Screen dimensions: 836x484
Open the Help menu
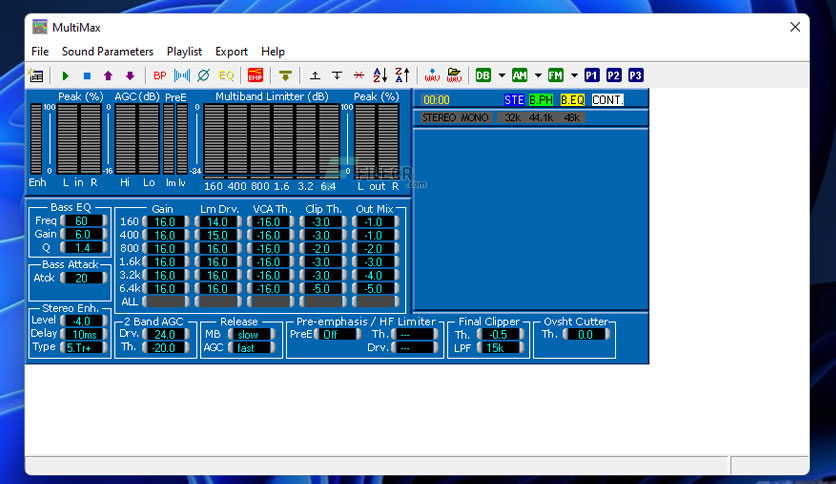click(273, 52)
